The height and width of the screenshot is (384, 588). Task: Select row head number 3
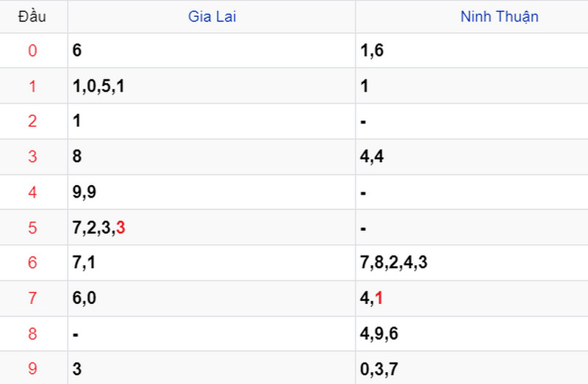click(32, 156)
